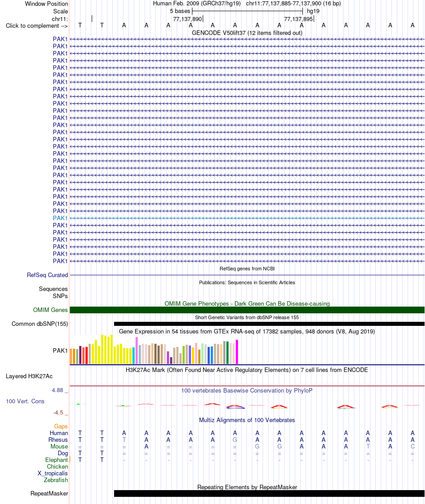
Task: Click the '100 Vert. Cons' track label
Action: click(x=25, y=401)
